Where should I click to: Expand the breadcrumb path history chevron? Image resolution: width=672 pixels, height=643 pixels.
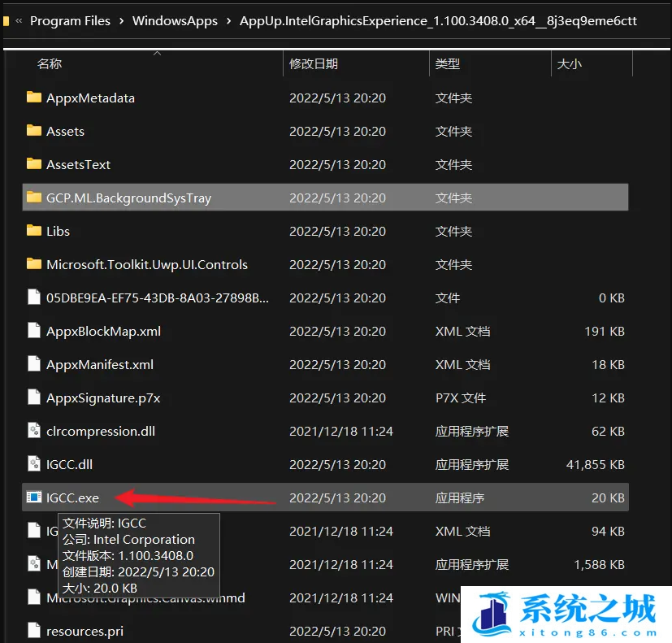pyautogui.click(x=19, y=21)
